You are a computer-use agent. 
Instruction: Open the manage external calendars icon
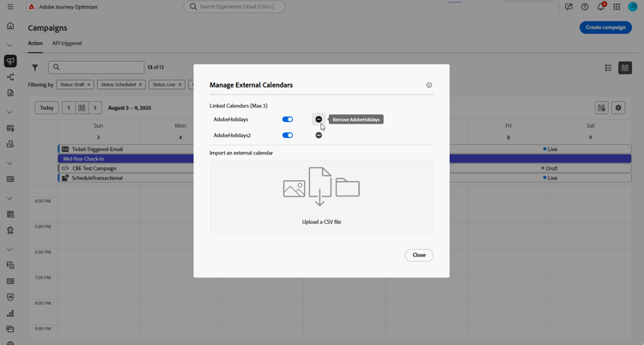pyautogui.click(x=602, y=108)
